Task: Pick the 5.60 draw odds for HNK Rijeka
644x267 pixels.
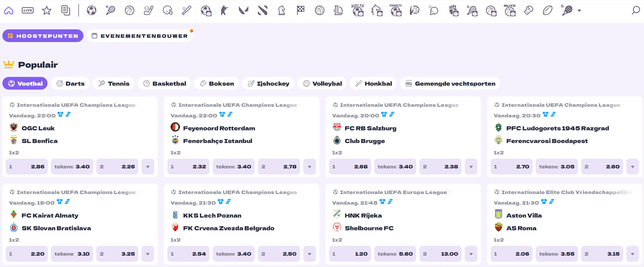Action: click(395, 254)
